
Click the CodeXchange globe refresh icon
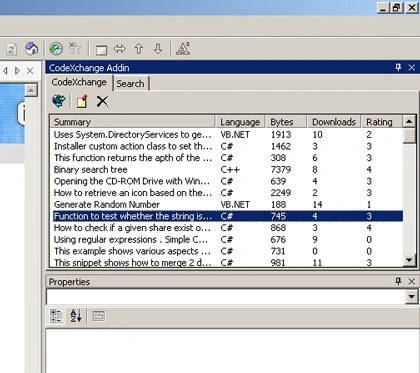click(x=59, y=101)
